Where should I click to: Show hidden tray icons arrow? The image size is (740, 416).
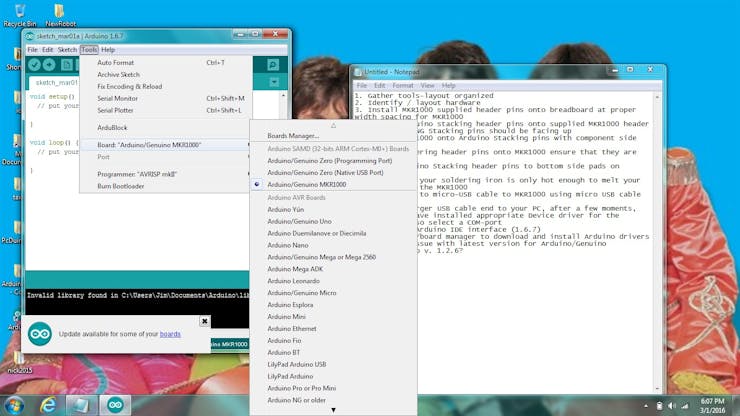pyautogui.click(x=646, y=406)
